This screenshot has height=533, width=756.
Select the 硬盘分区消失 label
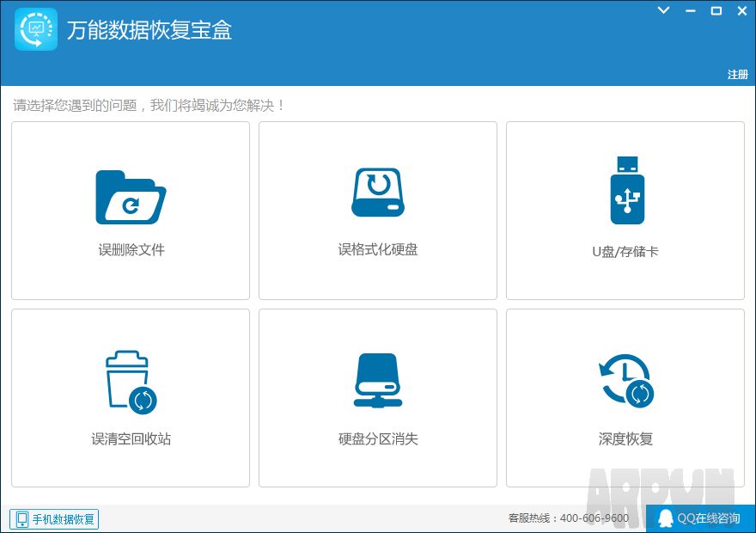[x=377, y=438]
